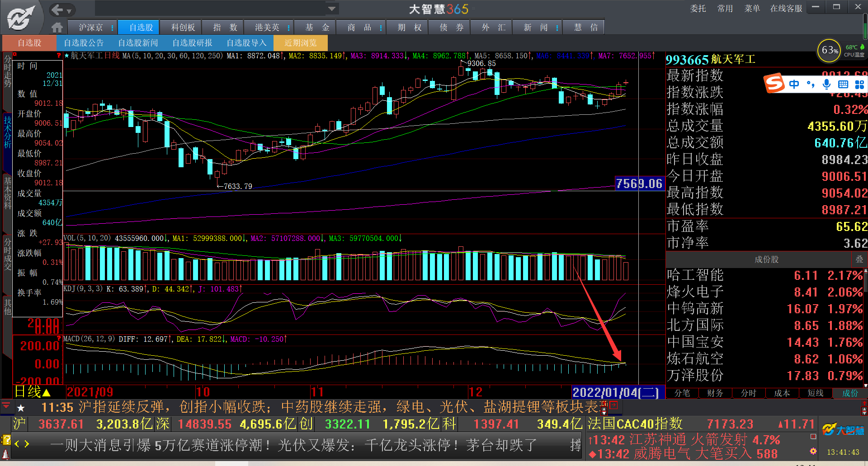Open the 菜单 menu
This screenshot has width=868, height=466.
pos(752,9)
